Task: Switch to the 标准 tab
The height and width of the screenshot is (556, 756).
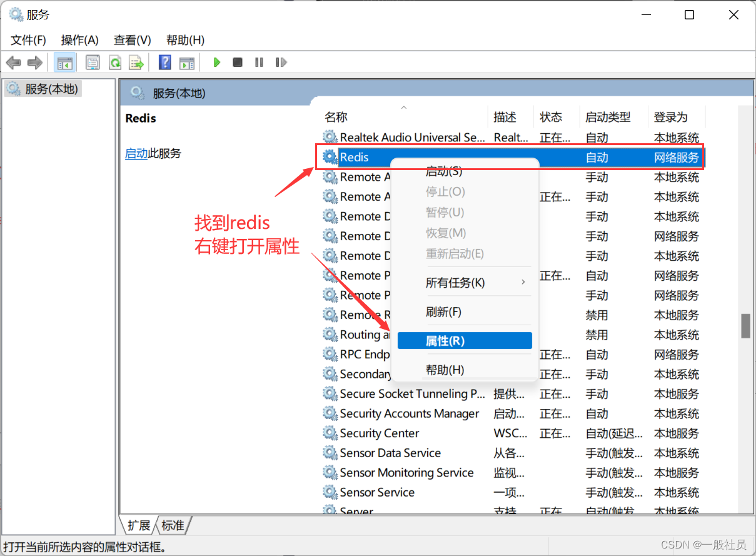Action: (173, 525)
